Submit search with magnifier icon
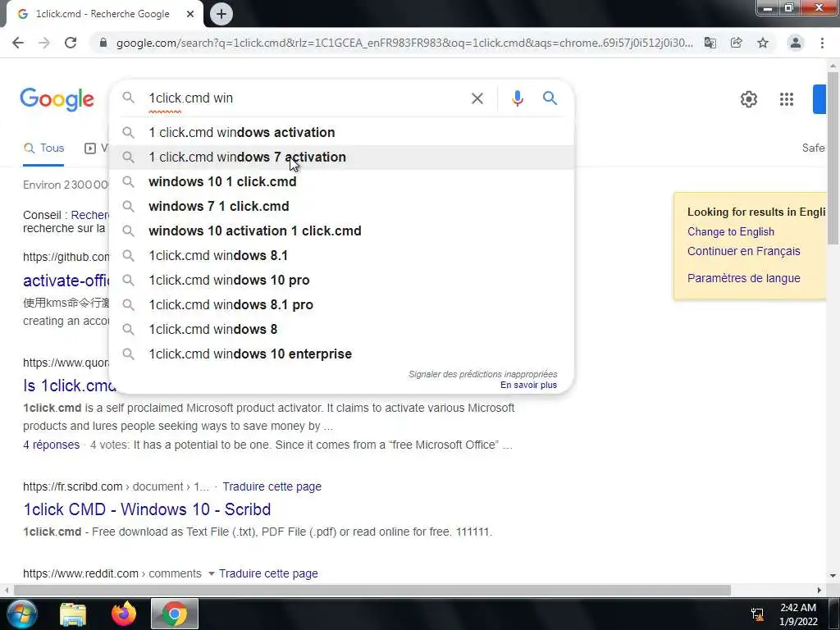Viewport: 840px width, 630px height. pos(550,98)
